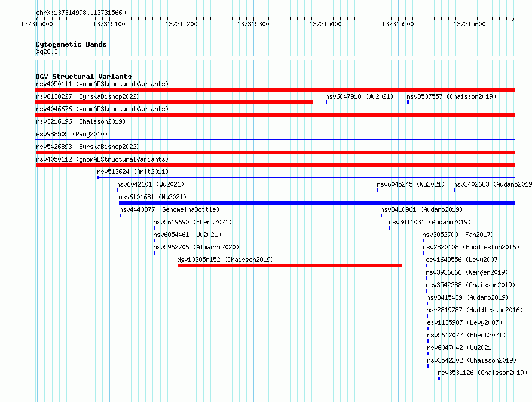This screenshot has height=402, width=532.
Task: Click ruler position 137315500
Action: point(398,24)
